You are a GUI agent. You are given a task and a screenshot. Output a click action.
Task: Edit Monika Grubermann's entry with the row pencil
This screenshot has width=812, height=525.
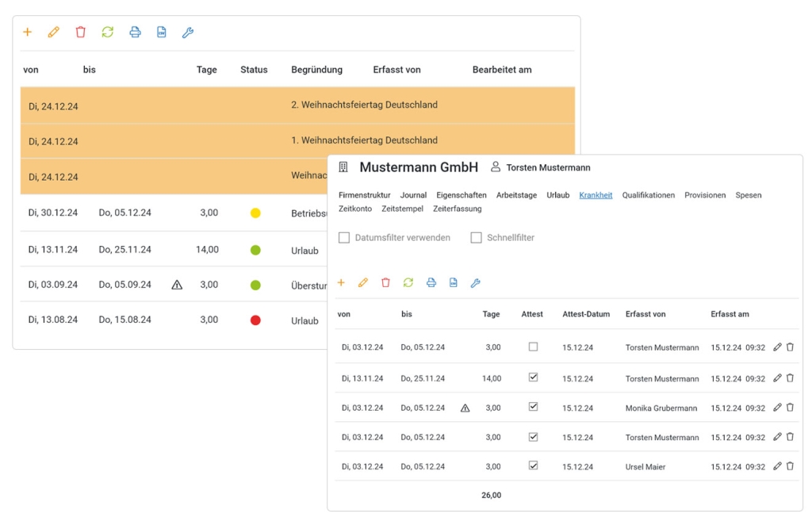click(777, 408)
